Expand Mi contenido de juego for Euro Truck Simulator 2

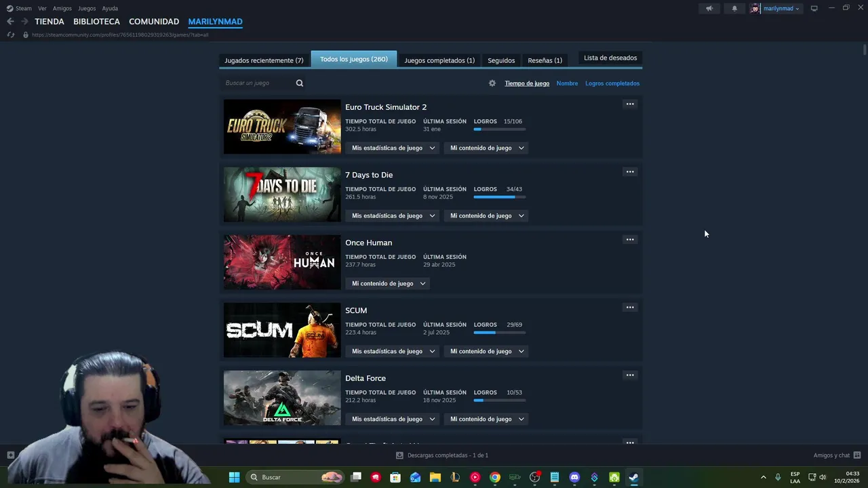[x=486, y=148]
